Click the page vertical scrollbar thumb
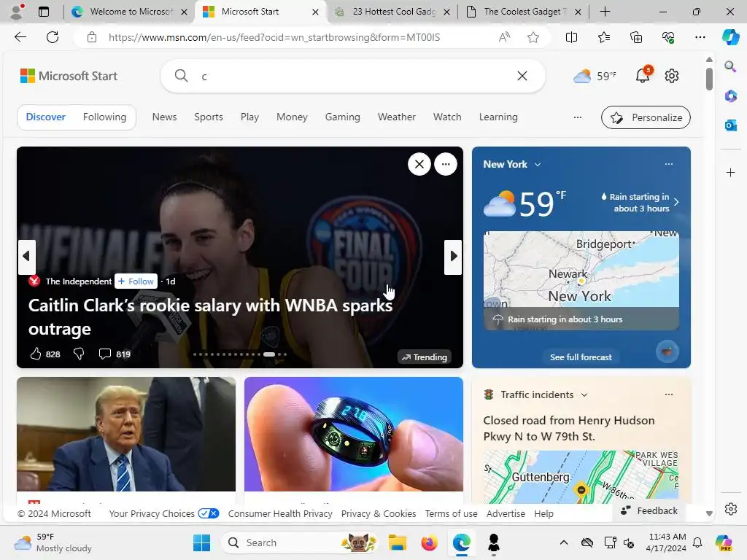 (709, 79)
